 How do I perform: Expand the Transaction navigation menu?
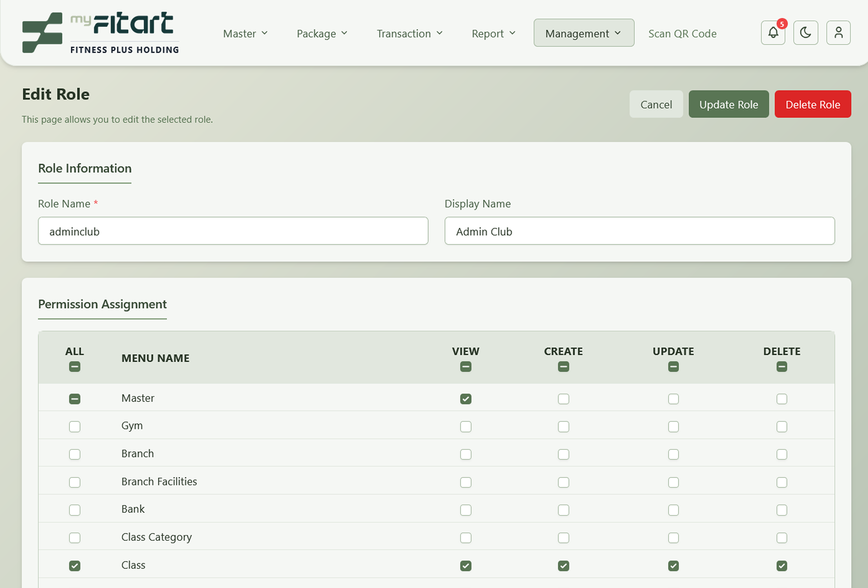click(410, 33)
